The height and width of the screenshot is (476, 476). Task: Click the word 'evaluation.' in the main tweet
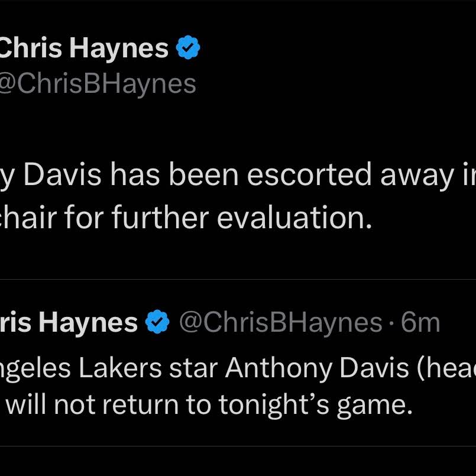tap(294, 218)
